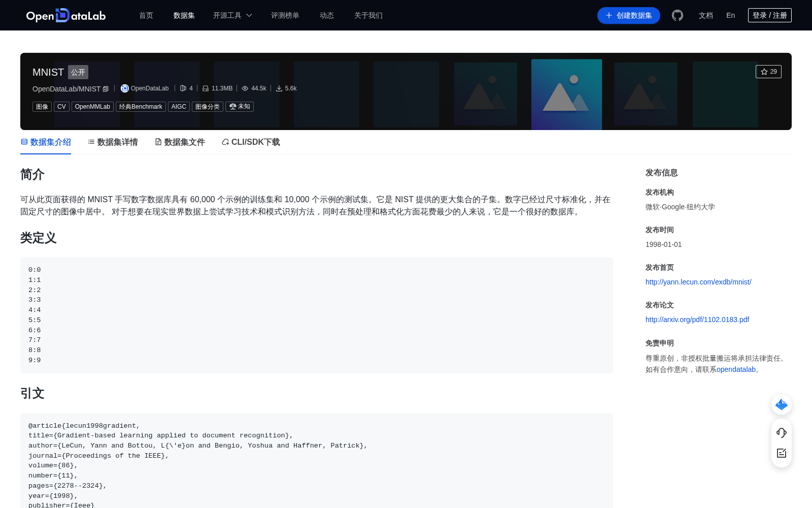Open the feedback edit icon

(x=782, y=453)
